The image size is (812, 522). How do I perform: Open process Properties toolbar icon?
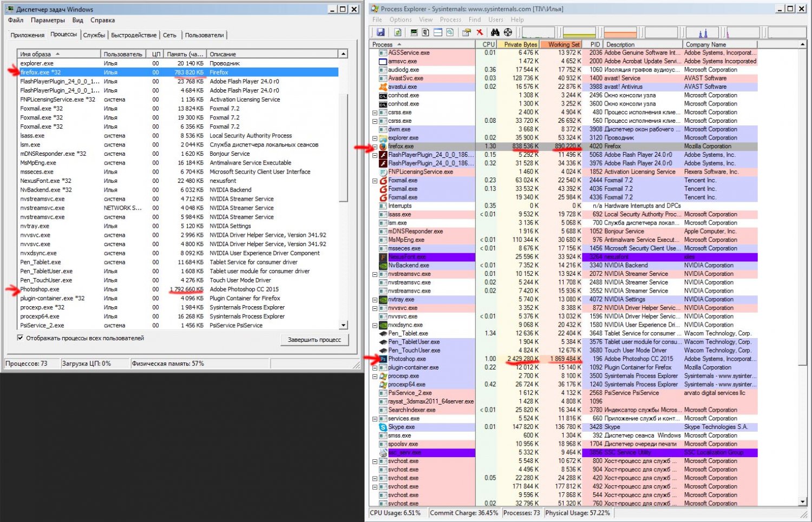point(466,32)
